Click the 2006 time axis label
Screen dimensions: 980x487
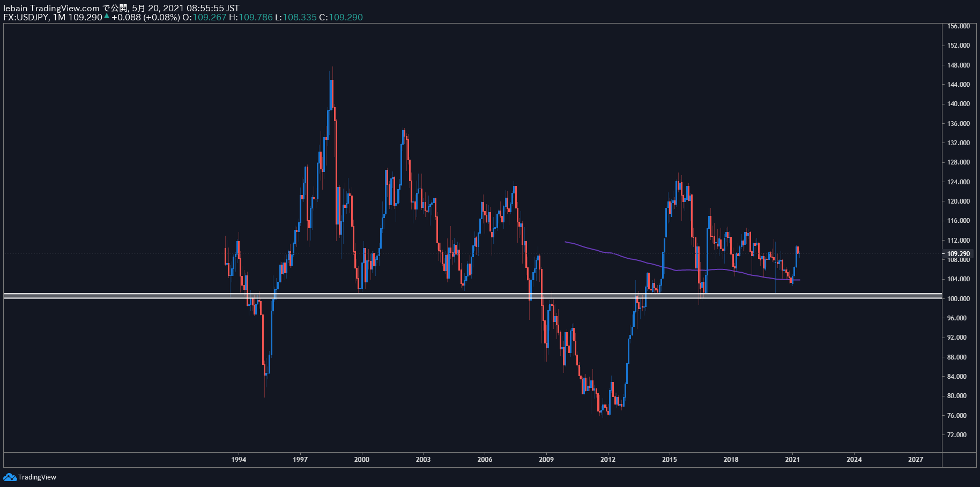485,459
